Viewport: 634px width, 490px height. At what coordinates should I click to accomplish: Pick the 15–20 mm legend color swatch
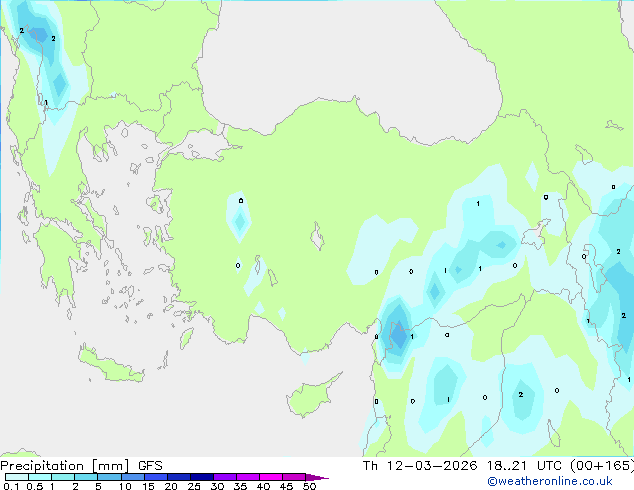point(156,477)
